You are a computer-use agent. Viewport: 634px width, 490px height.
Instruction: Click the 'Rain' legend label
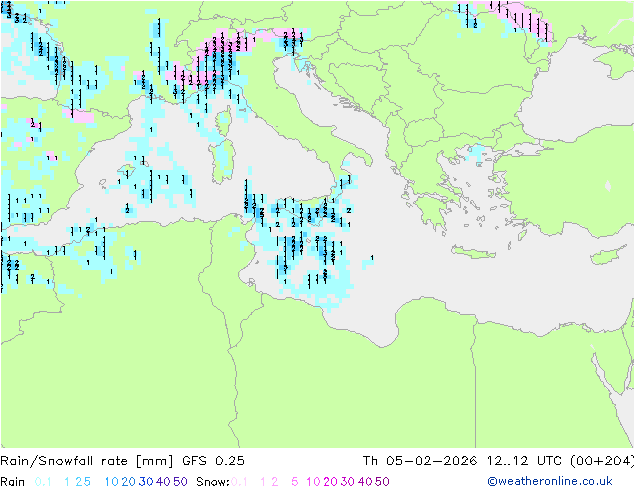13,482
